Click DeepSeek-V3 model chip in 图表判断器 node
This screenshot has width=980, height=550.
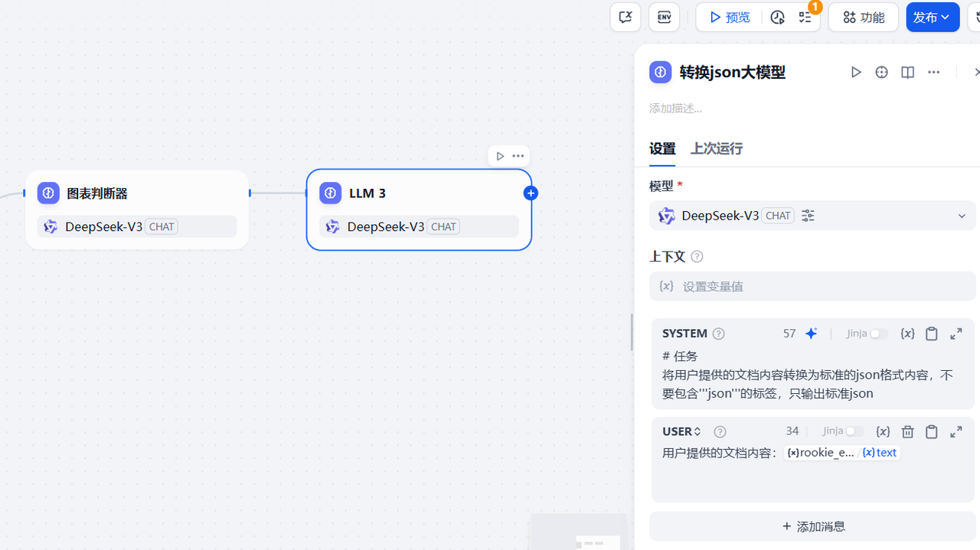(137, 226)
